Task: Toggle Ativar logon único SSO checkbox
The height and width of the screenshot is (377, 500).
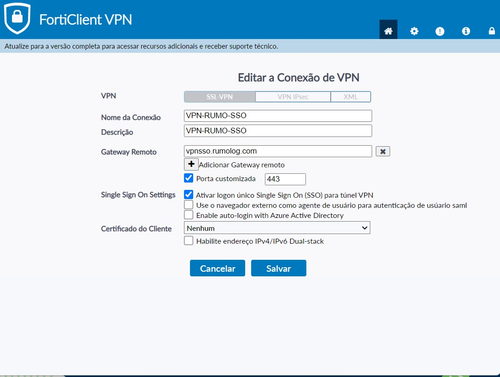Action: 188,194
